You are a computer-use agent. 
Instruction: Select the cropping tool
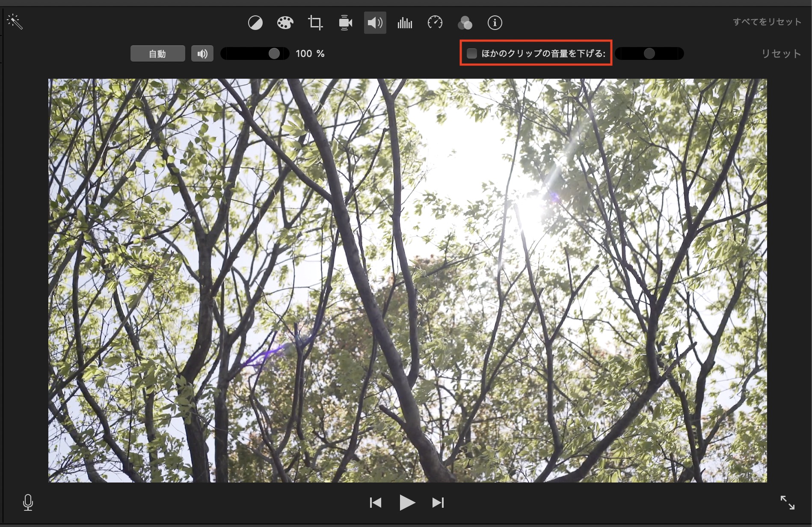coord(315,23)
